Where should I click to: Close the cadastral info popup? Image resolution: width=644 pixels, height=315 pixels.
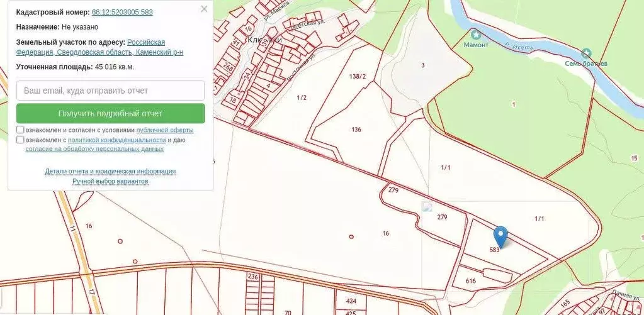tap(204, 9)
